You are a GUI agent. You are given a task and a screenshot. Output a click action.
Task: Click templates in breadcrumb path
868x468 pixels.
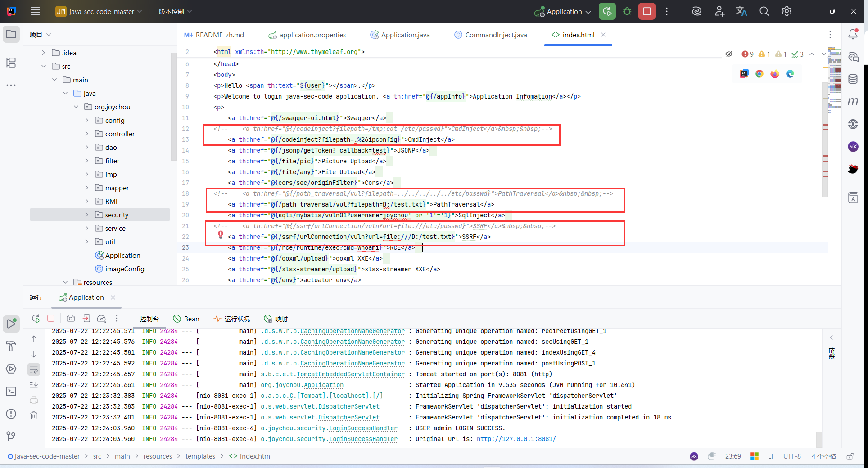coord(200,456)
